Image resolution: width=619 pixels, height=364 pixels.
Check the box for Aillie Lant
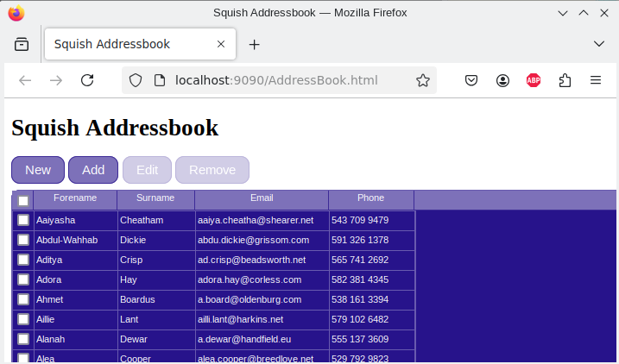coord(23,319)
